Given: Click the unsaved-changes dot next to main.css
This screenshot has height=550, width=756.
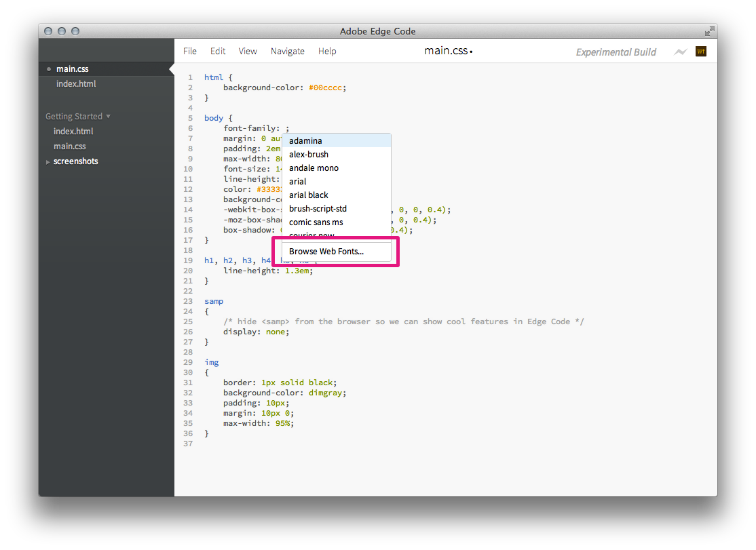Looking at the screenshot, I should pyautogui.click(x=48, y=68).
